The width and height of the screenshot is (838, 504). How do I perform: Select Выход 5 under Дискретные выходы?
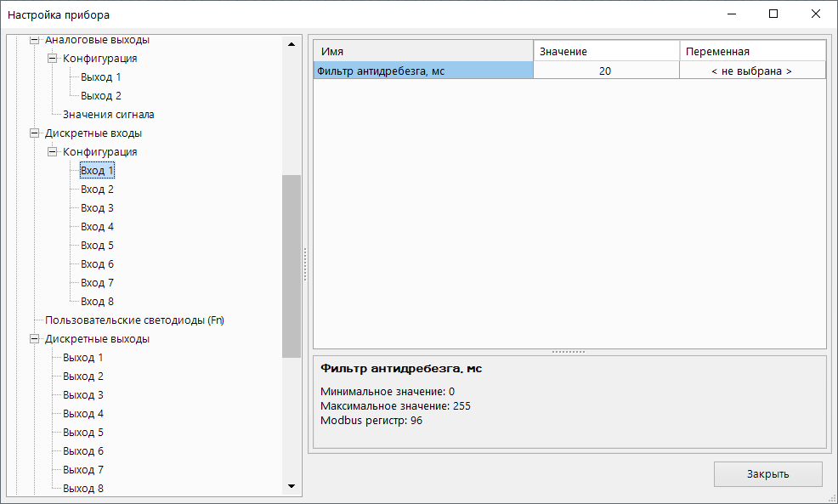[83, 433]
